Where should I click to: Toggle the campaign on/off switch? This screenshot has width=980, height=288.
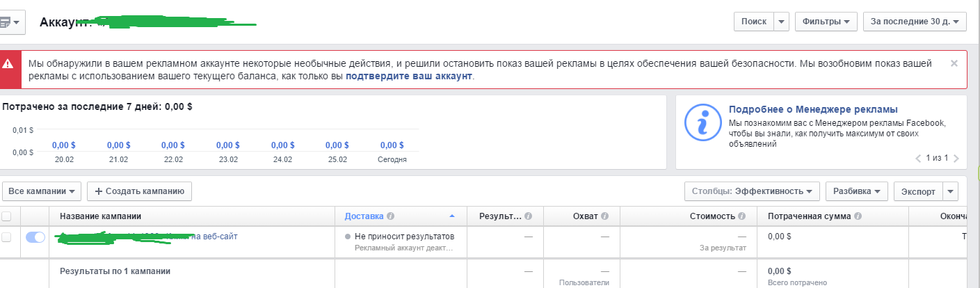(x=35, y=237)
